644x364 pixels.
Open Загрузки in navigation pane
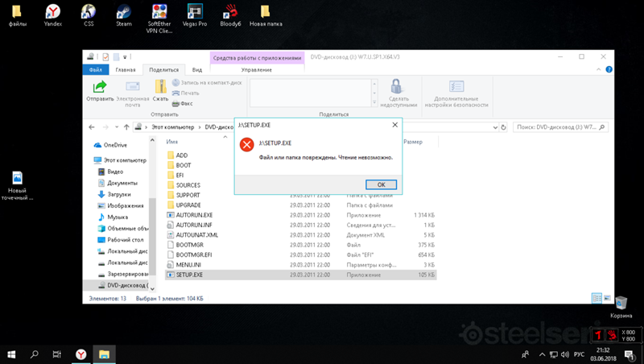pos(114,194)
